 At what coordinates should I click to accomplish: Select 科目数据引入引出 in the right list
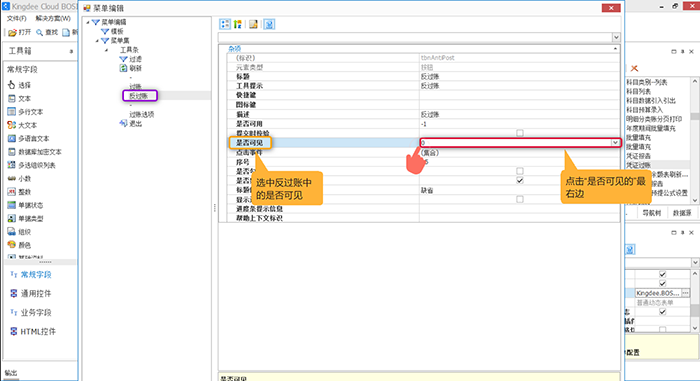(651, 100)
